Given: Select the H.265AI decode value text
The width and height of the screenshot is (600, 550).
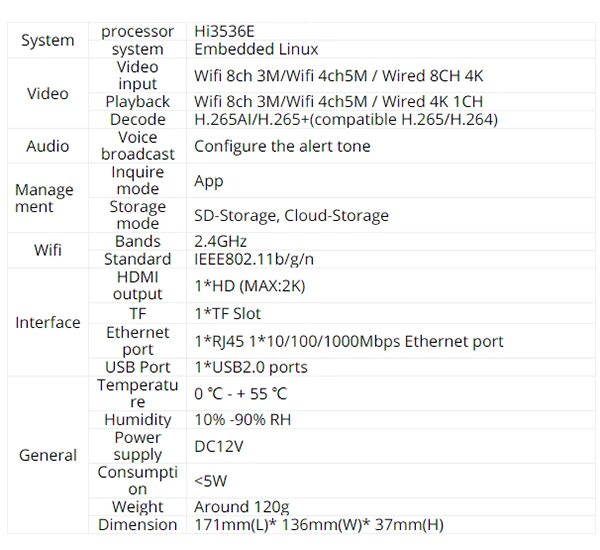Looking at the screenshot, I should point(345,120).
